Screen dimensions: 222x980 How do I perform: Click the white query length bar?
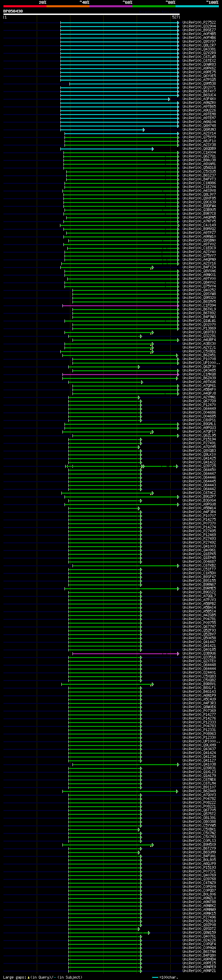coord(92,14)
